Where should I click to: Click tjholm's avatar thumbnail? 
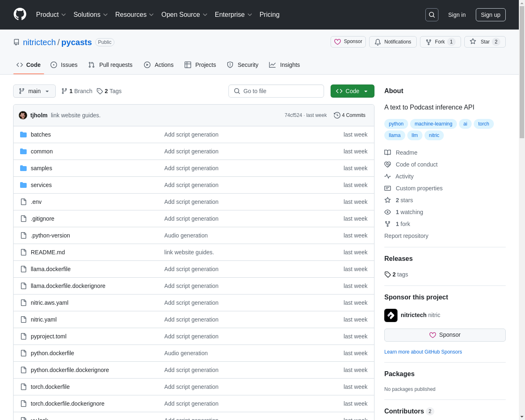click(x=23, y=115)
